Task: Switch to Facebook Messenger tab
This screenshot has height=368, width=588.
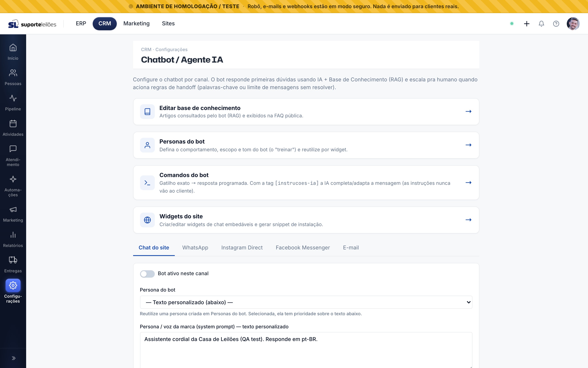Action: point(303,248)
